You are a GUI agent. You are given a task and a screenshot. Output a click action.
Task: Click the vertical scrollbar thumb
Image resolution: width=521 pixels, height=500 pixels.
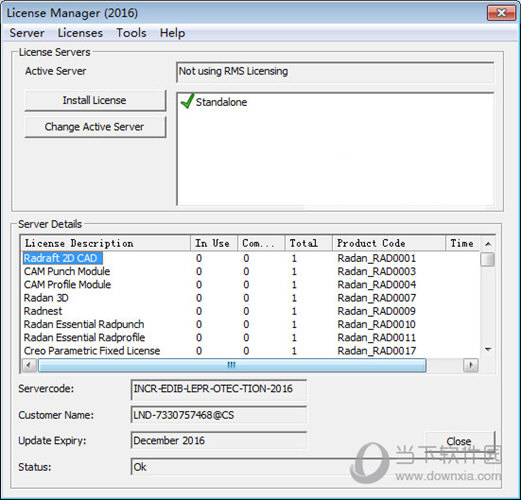pos(488,259)
